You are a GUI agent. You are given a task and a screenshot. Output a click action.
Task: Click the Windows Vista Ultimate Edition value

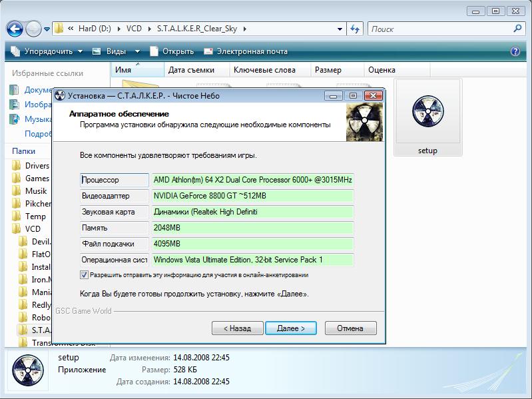coord(252,260)
